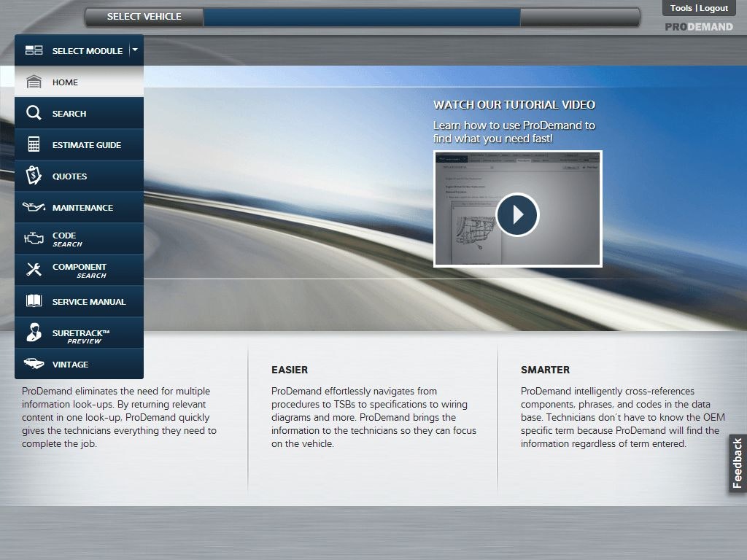Play the ProDemand tutorial video
This screenshot has width=747, height=560.
click(518, 214)
